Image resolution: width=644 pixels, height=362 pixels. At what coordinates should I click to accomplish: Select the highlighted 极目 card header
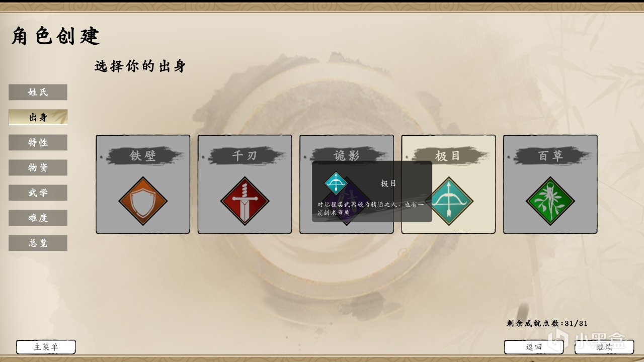click(x=448, y=156)
